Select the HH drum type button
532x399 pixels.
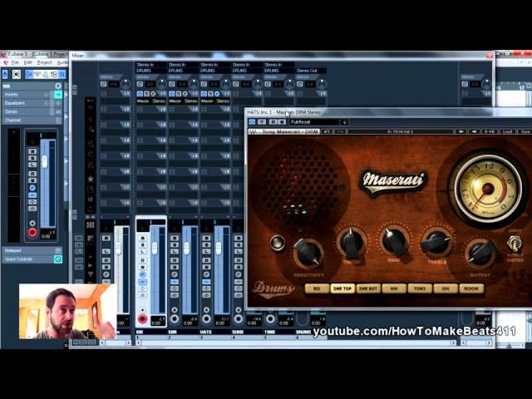pyautogui.click(x=394, y=288)
